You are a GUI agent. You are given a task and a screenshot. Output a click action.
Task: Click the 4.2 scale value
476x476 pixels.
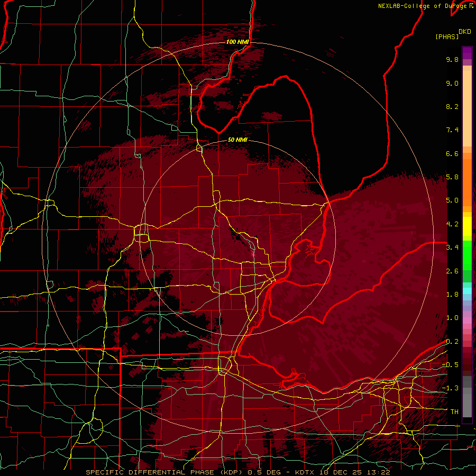click(452, 224)
